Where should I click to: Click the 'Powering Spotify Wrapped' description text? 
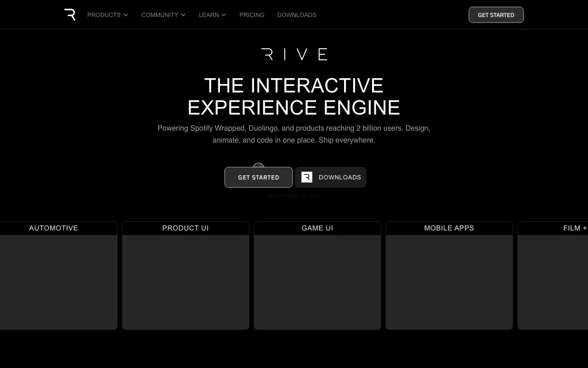point(294,134)
